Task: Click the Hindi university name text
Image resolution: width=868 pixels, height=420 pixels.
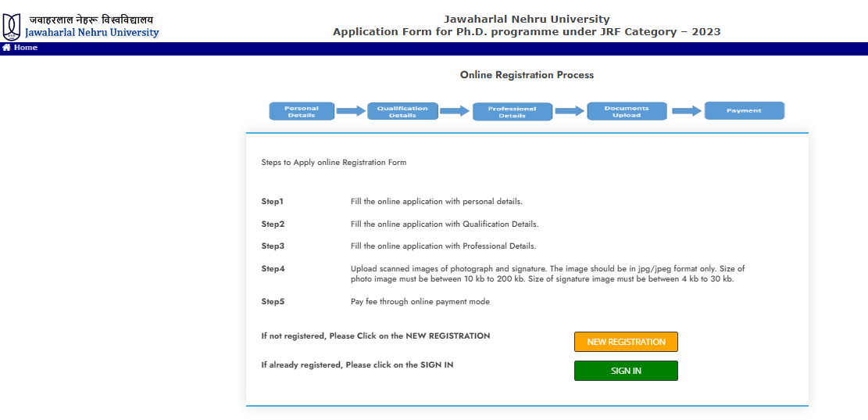Action: pyautogui.click(x=91, y=20)
